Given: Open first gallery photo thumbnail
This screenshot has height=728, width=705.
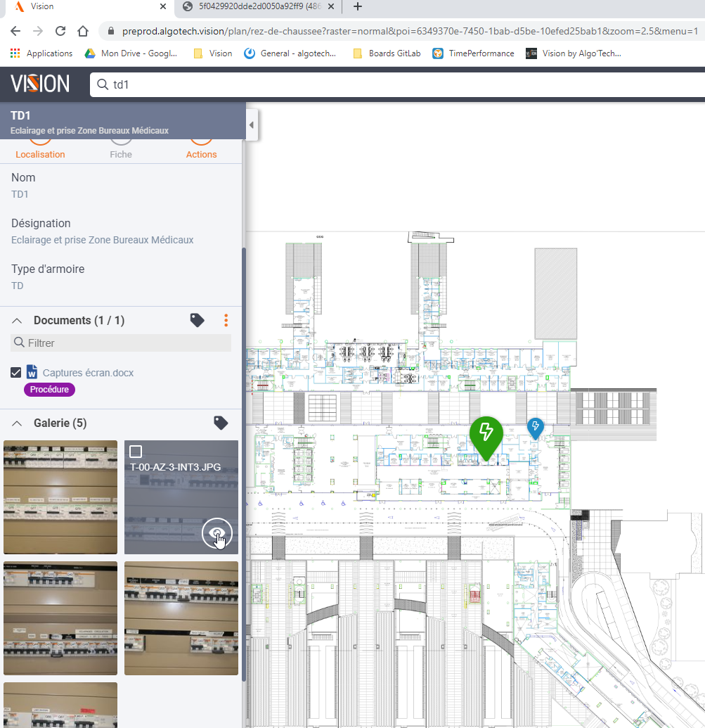Looking at the screenshot, I should (x=60, y=497).
